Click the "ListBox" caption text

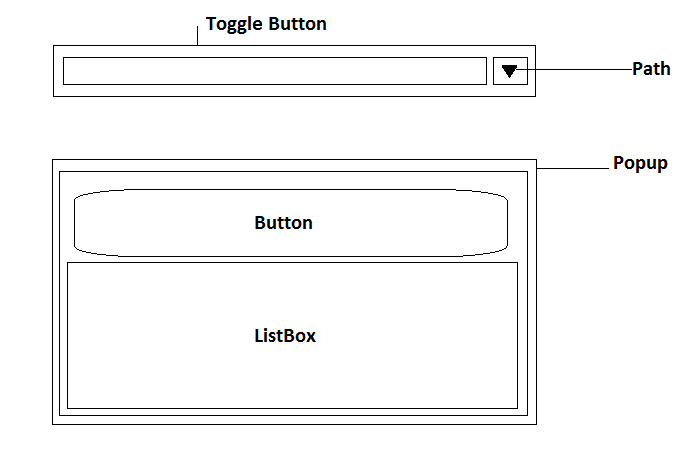point(285,336)
